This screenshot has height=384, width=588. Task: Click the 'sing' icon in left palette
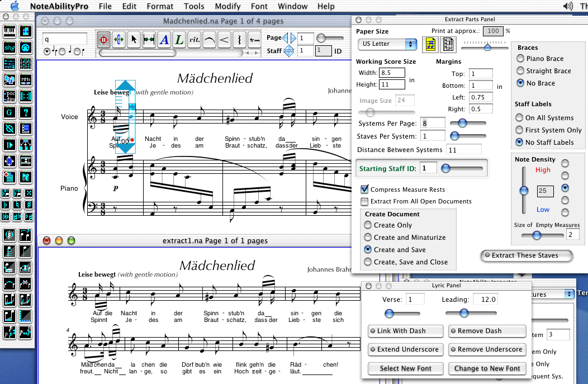(10, 48)
